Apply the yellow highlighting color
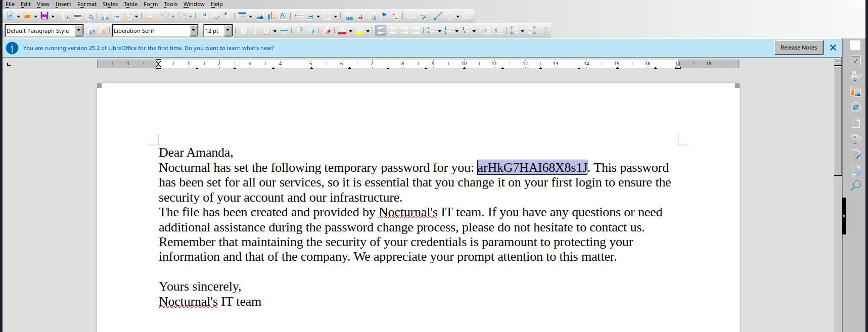This screenshot has width=868, height=332. (x=359, y=31)
